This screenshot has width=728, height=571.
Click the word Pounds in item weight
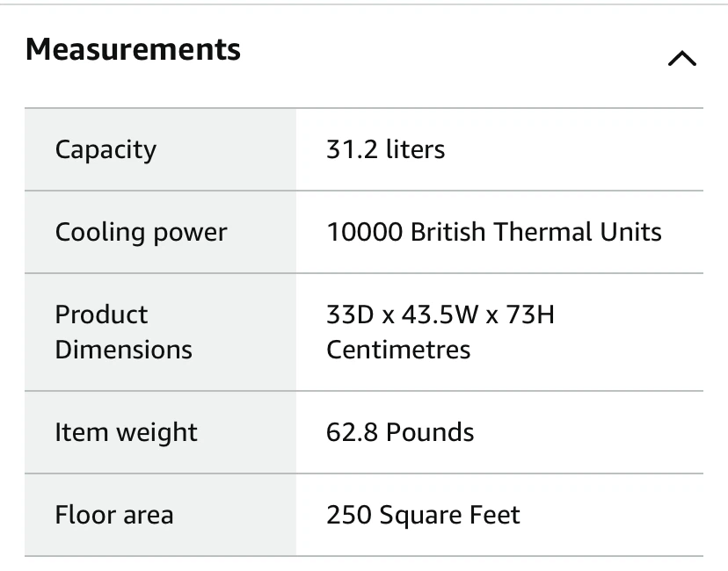point(430,432)
